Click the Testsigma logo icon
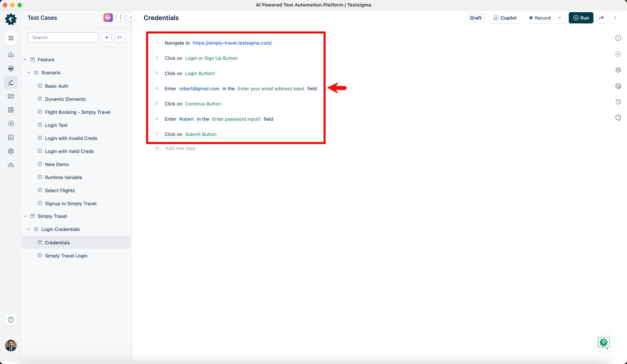 [x=11, y=19]
